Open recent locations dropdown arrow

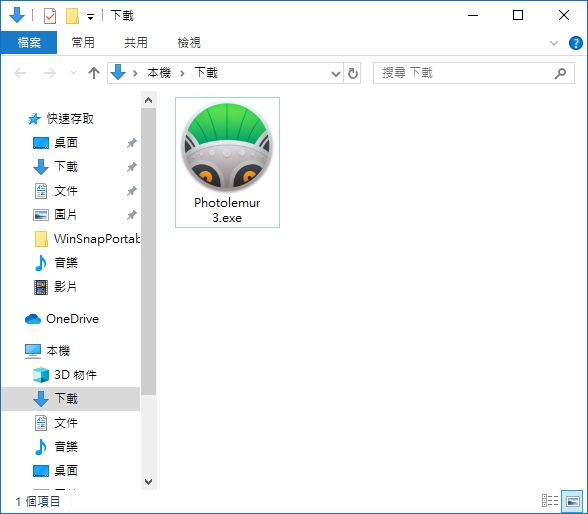tap(73, 73)
